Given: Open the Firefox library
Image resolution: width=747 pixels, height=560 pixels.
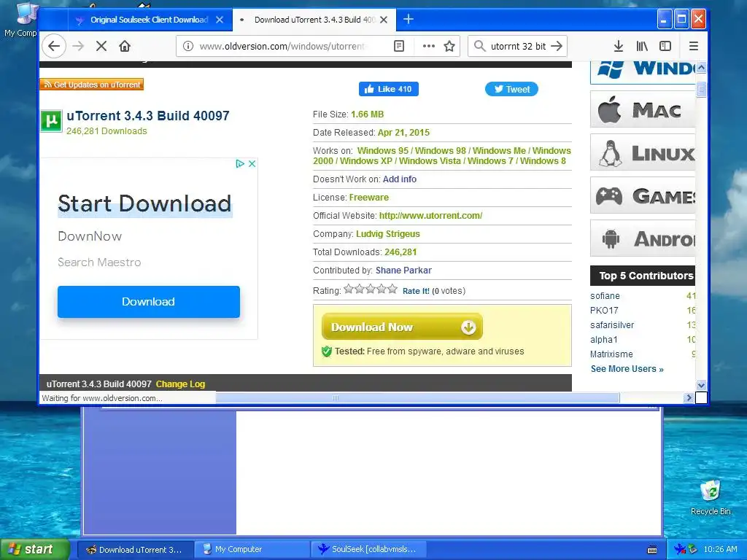Looking at the screenshot, I should click(x=642, y=46).
